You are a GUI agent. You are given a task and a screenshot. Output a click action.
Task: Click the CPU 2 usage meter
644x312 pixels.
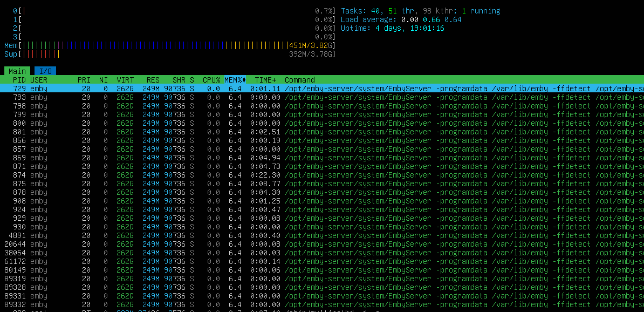pos(174,28)
